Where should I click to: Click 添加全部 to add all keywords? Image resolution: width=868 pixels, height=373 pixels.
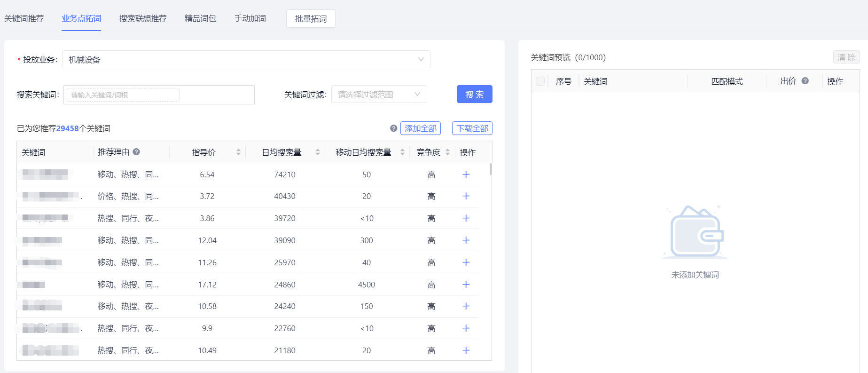(421, 128)
